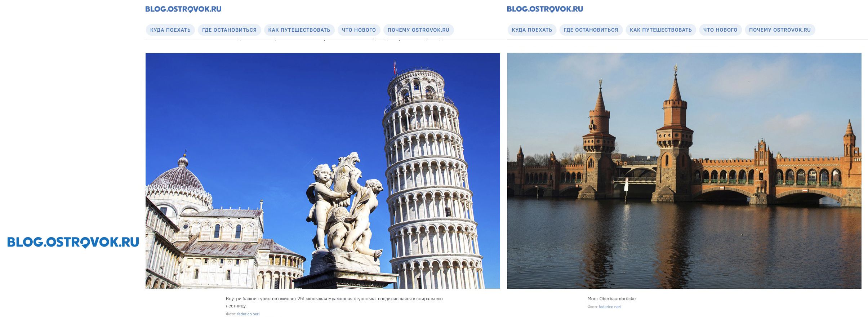The width and height of the screenshot is (868, 324).
Task: Open ПОЧЕМУ OSTROVOK.RU on the Oberbaumbrücke page
Action: coord(780,30)
